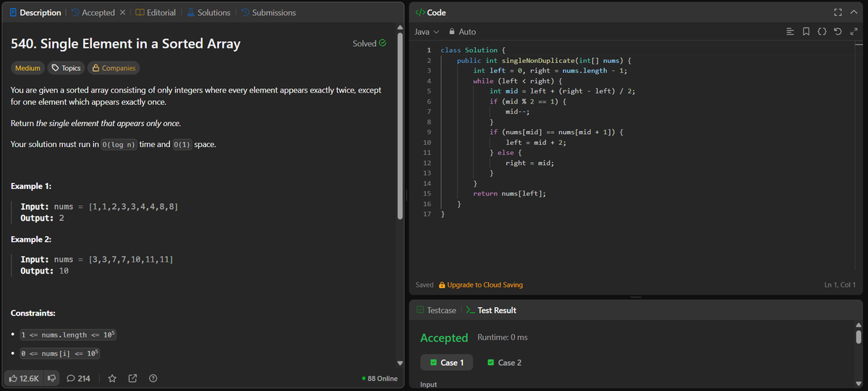Switch to the Testcase tab
The width and height of the screenshot is (868, 391).
436,310
